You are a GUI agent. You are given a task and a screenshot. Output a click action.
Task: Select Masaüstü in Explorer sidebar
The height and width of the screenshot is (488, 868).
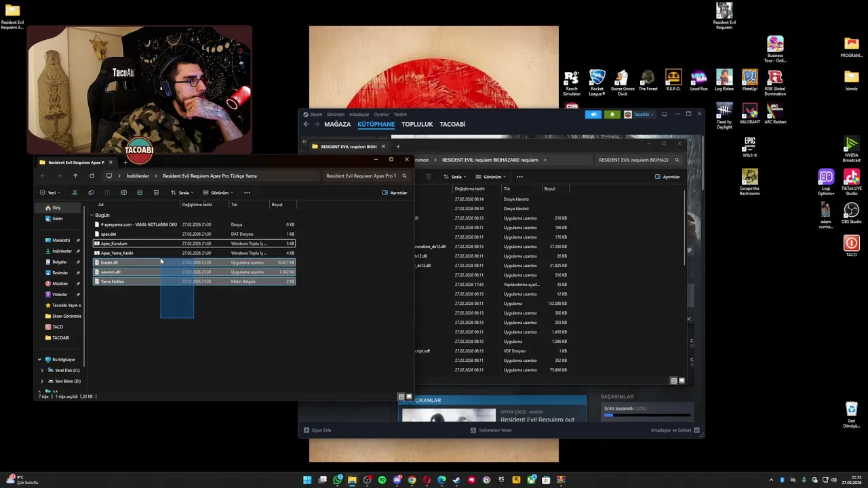click(x=61, y=240)
